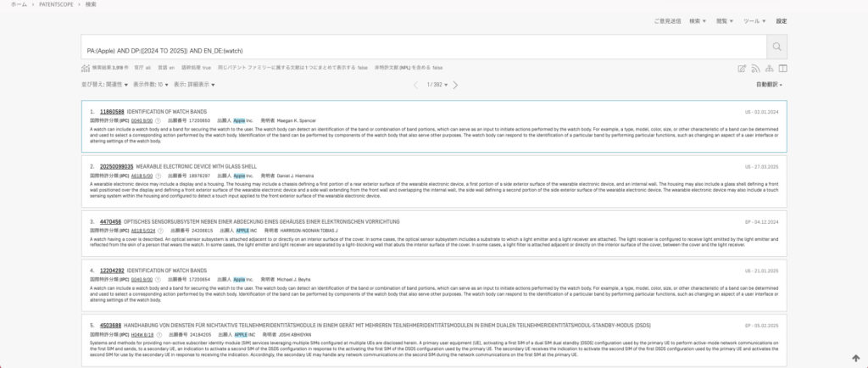Toggle the split-pane view icon
The width and height of the screenshot is (868, 368).
point(782,69)
